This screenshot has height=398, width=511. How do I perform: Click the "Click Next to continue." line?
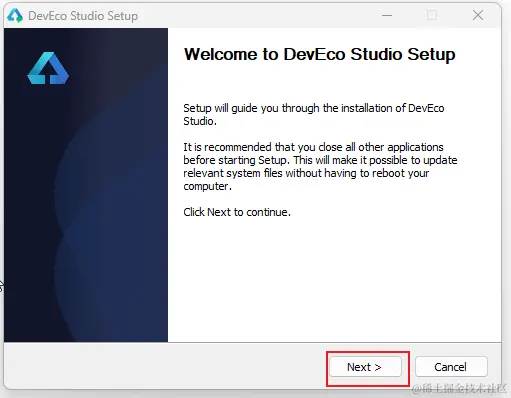(237, 212)
